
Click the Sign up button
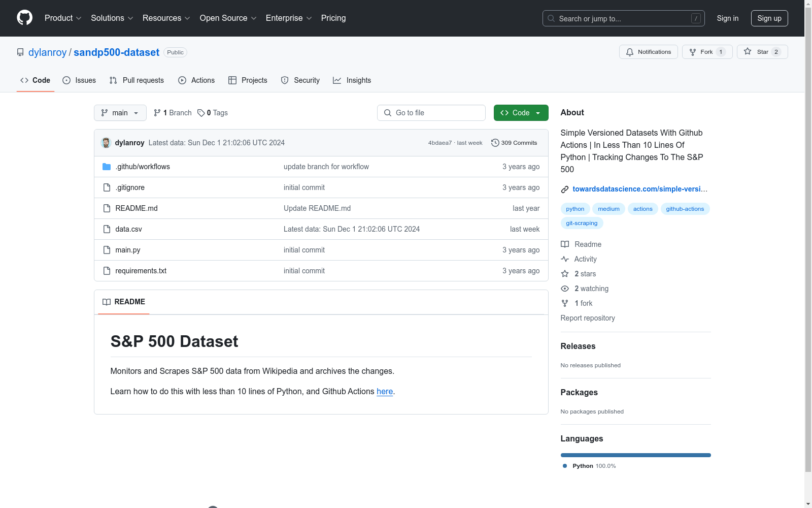pos(769,18)
